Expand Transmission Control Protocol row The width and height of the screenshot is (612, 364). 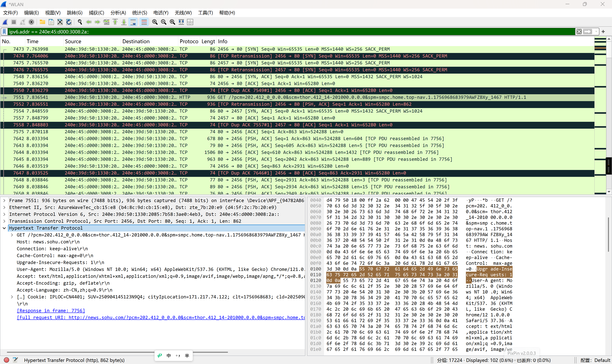4,221
